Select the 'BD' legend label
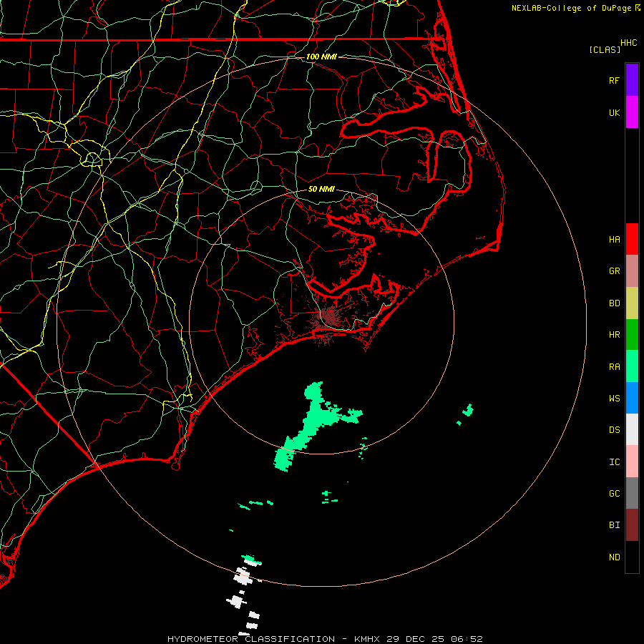The width and height of the screenshot is (644, 644). point(614,303)
